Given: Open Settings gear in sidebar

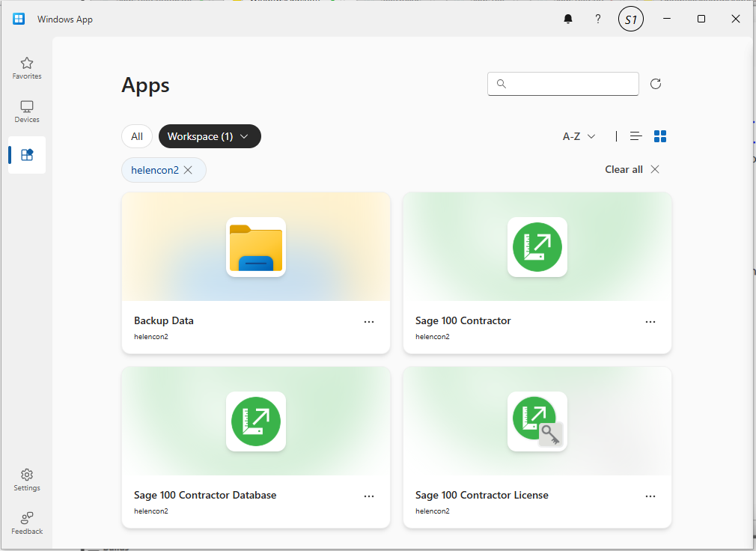Looking at the screenshot, I should tap(27, 480).
